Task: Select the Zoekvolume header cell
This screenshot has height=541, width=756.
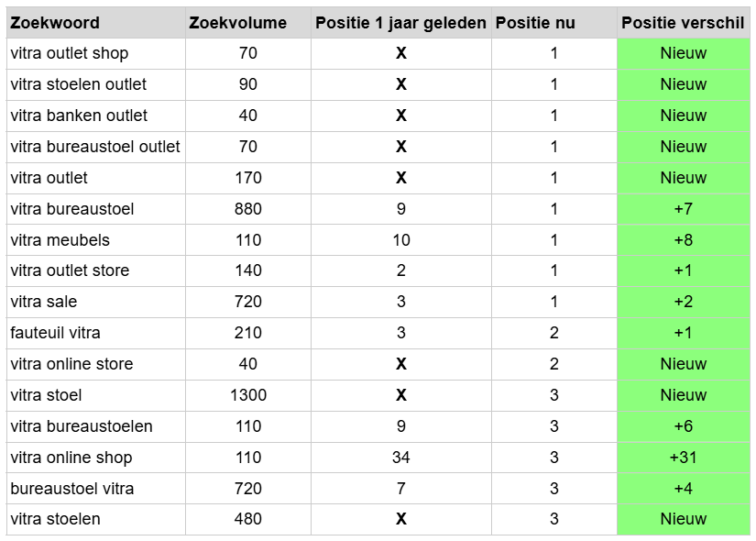Action: [237, 23]
